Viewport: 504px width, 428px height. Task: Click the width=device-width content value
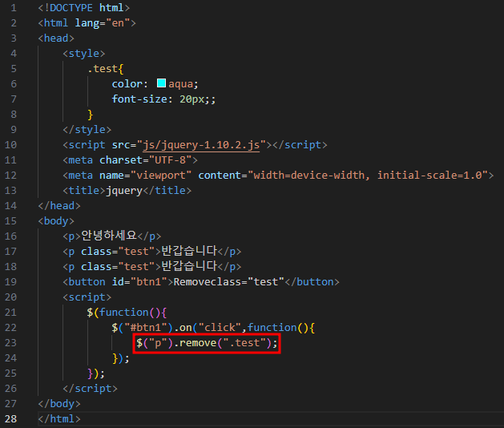309,176
